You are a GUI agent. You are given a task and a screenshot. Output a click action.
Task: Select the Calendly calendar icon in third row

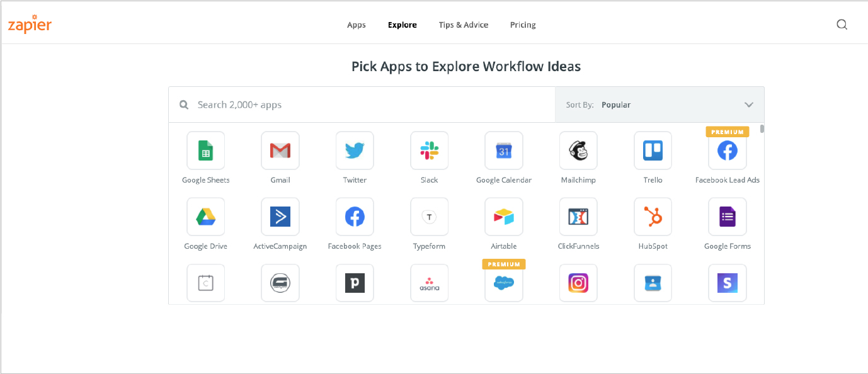click(x=206, y=283)
